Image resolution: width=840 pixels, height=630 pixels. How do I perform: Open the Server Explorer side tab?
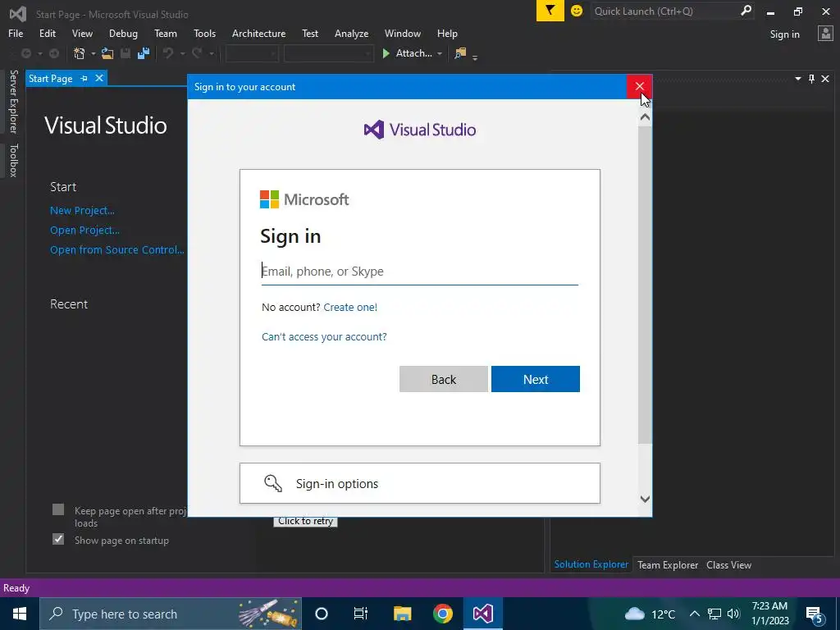pyautogui.click(x=13, y=101)
